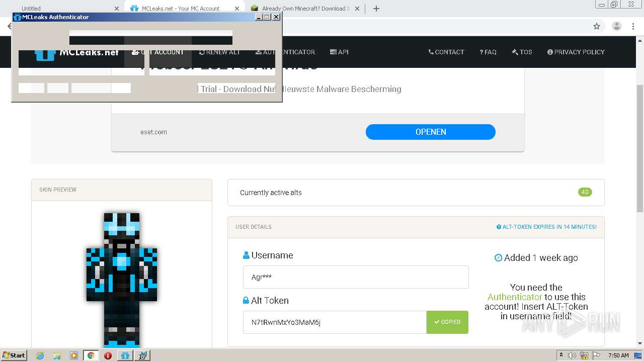The image size is (644, 362).
Task: Launch Internet Explorer from the taskbar
Action: pos(40,355)
